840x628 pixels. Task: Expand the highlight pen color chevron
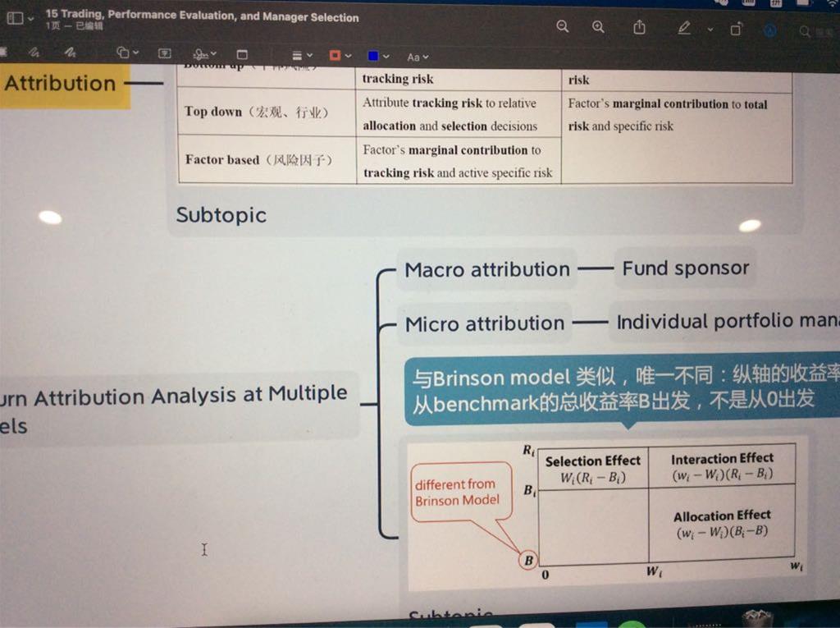click(x=710, y=30)
